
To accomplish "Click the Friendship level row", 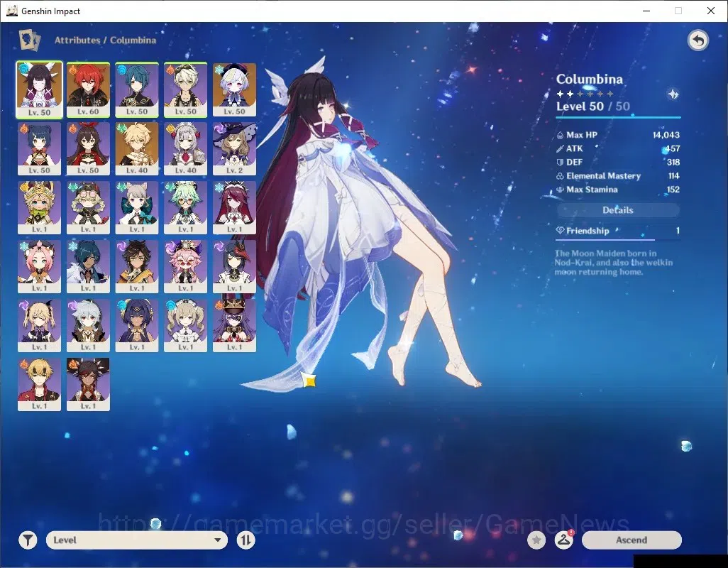I will pyautogui.click(x=618, y=231).
